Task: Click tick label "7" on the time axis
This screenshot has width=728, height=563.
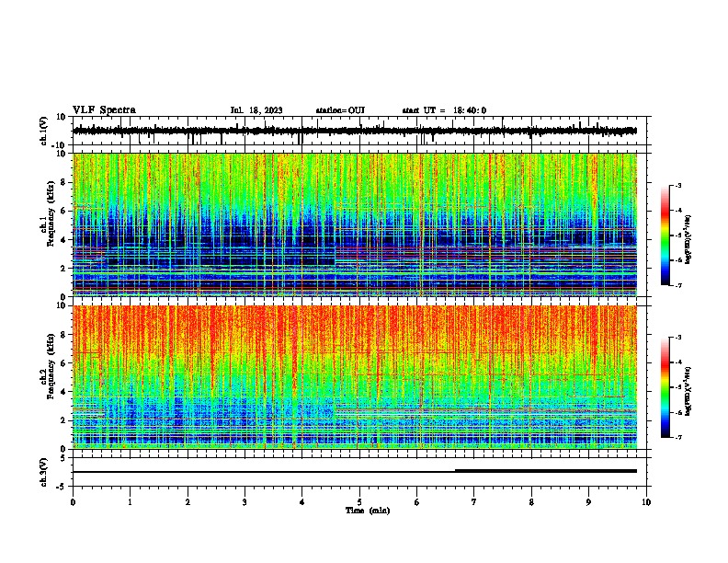Action: coord(473,502)
